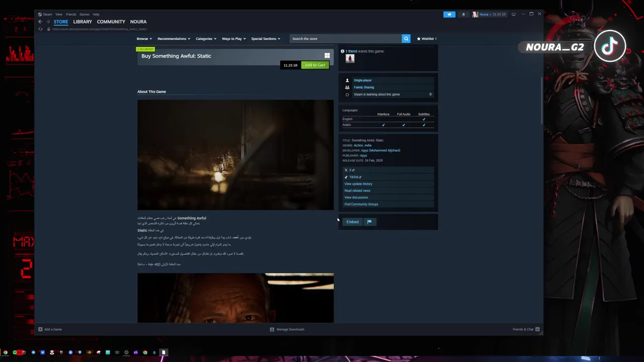644x362 pixels.
Task: Click the store page vertical scrollbar
Action: [x=542, y=101]
